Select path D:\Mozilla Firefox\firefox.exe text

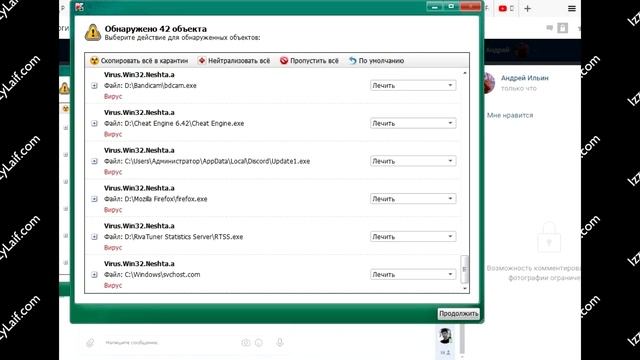pos(166,199)
